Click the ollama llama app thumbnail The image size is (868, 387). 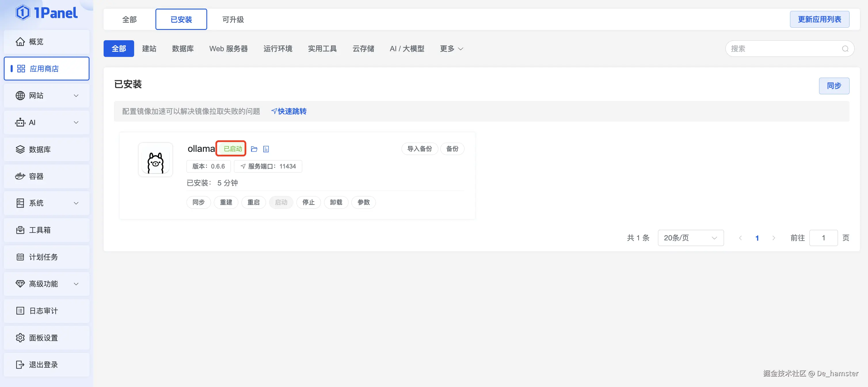(155, 160)
